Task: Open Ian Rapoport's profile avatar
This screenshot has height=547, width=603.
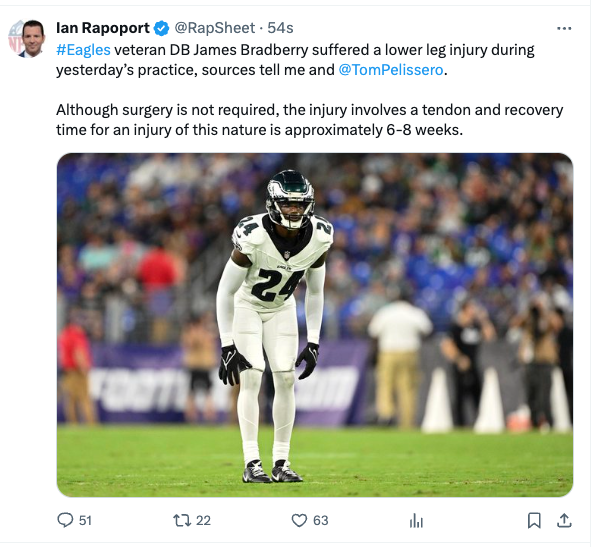Action: point(27,38)
